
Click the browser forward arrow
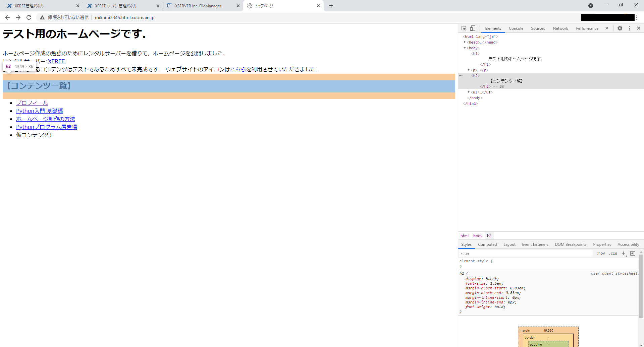point(18,17)
